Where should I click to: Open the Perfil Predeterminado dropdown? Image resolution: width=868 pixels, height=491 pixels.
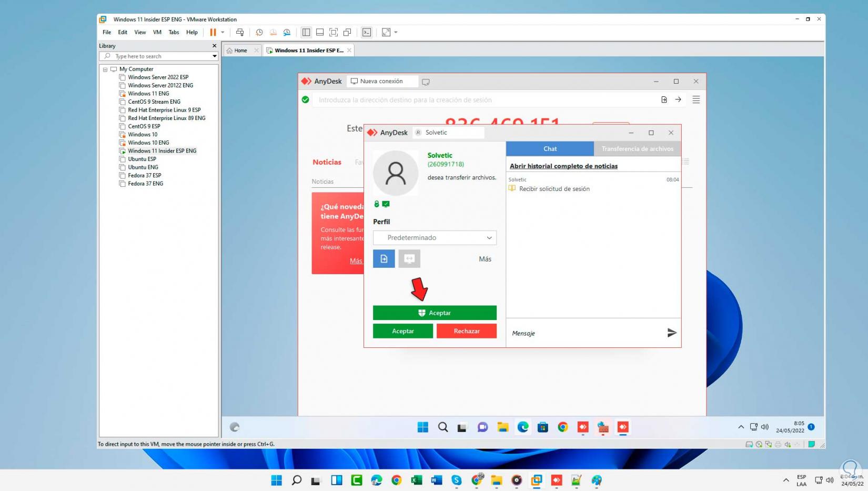pos(435,238)
